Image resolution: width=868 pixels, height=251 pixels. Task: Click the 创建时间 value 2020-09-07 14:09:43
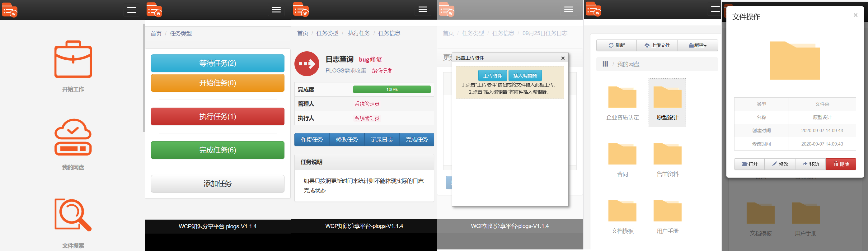[822, 131]
